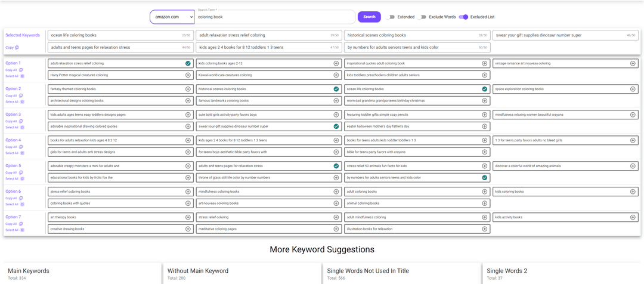Click Copy All icon for Option 3
This screenshot has height=284, width=644.
click(x=21, y=121)
